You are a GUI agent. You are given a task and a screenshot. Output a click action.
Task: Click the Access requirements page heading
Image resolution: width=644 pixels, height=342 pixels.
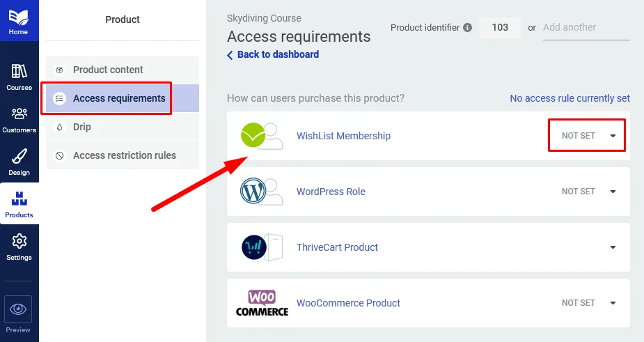pyautogui.click(x=299, y=37)
